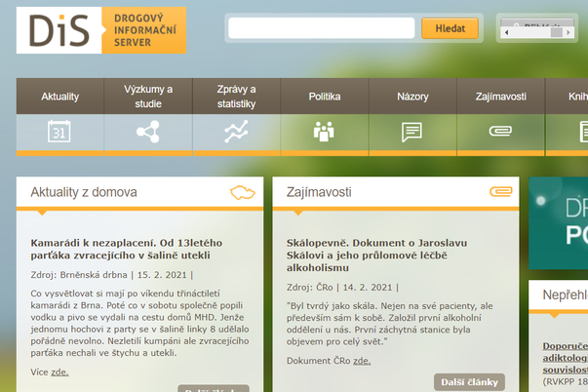Screen dimensions: 588x392
Task: Click the horizontal scrollbar thumb in login box
Action: [x=556, y=32]
